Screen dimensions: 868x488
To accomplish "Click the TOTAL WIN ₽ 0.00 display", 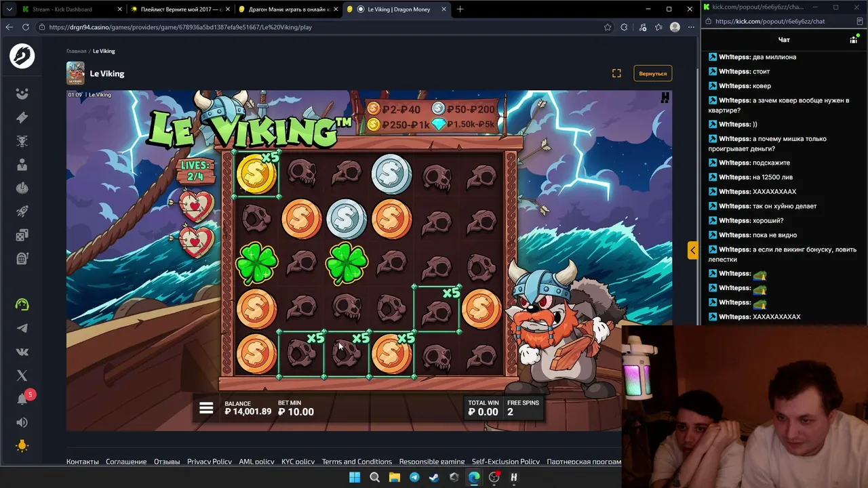I will point(483,408).
